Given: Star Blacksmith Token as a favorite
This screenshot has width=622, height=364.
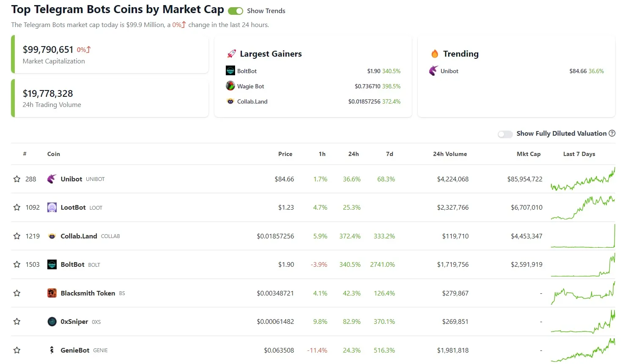Looking at the screenshot, I should click(x=17, y=293).
